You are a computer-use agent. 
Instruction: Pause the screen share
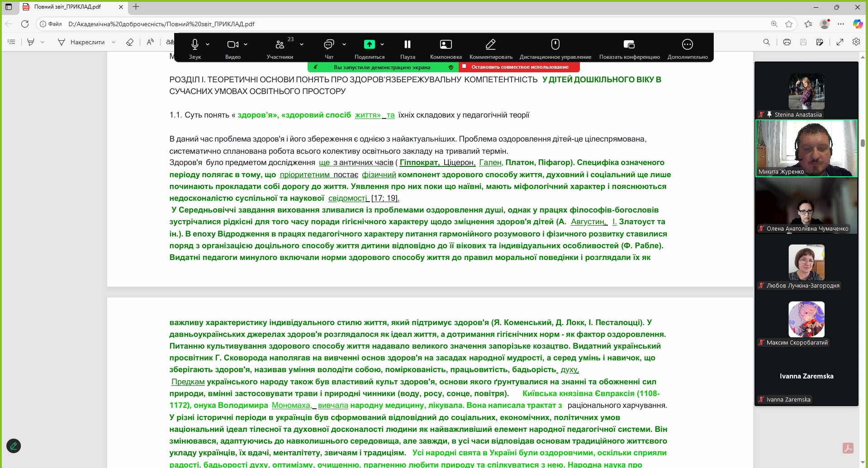pyautogui.click(x=408, y=44)
